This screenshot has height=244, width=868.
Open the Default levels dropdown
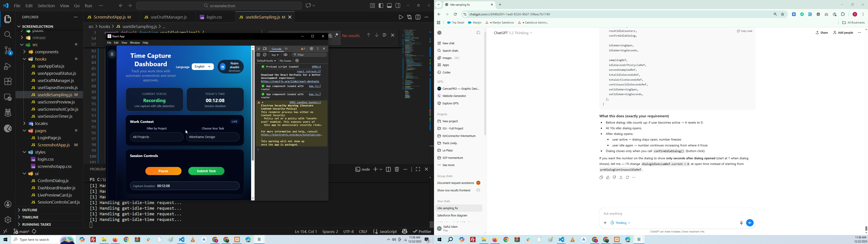pos(266,61)
